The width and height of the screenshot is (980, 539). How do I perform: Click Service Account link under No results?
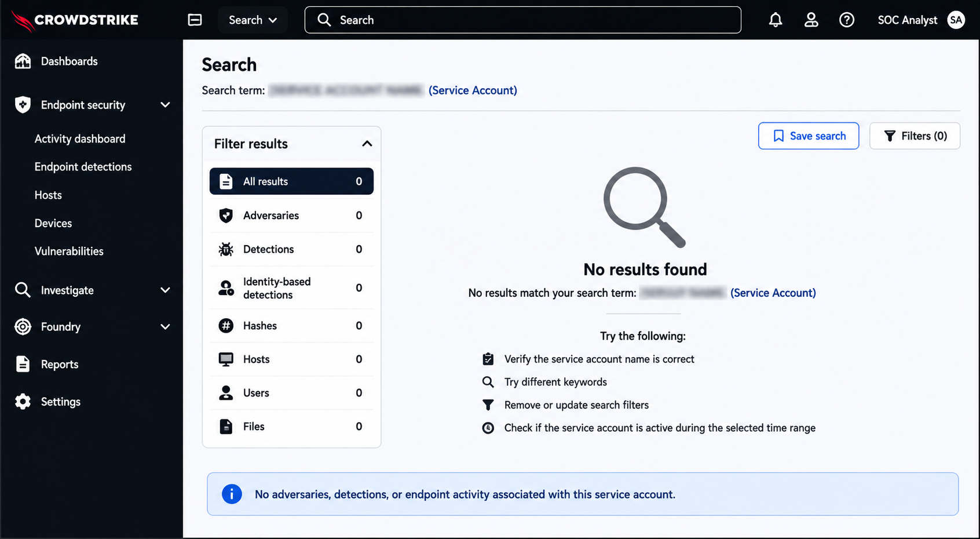tap(773, 293)
